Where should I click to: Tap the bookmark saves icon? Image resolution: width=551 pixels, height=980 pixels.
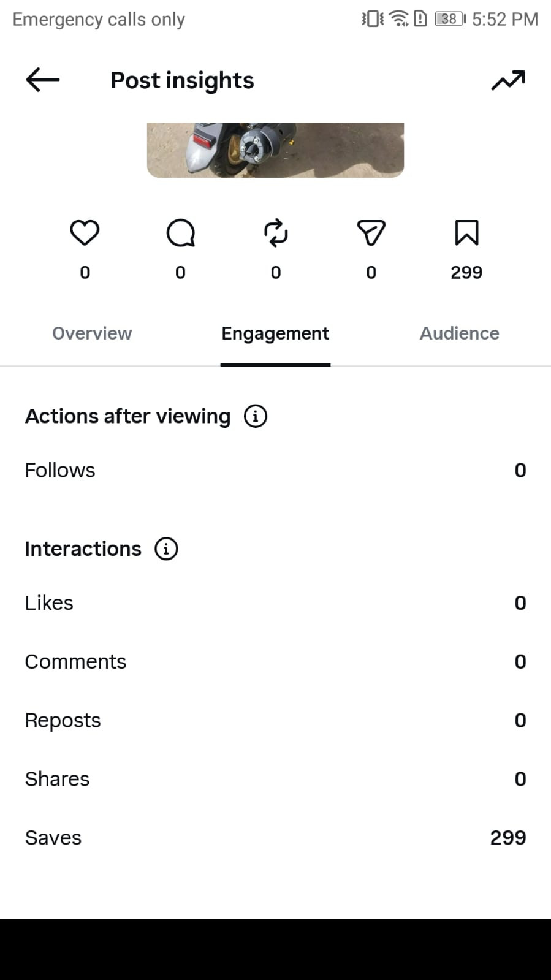click(466, 233)
